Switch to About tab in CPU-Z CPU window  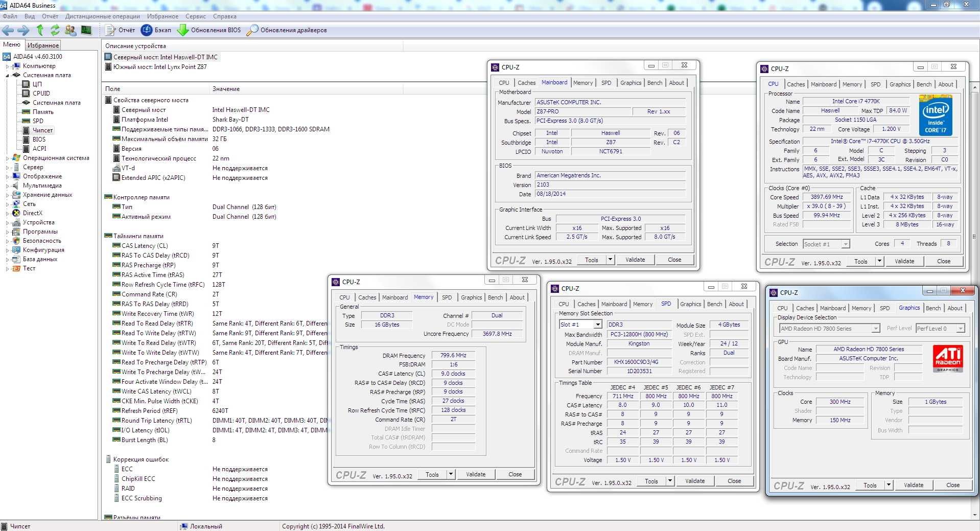[x=946, y=84]
